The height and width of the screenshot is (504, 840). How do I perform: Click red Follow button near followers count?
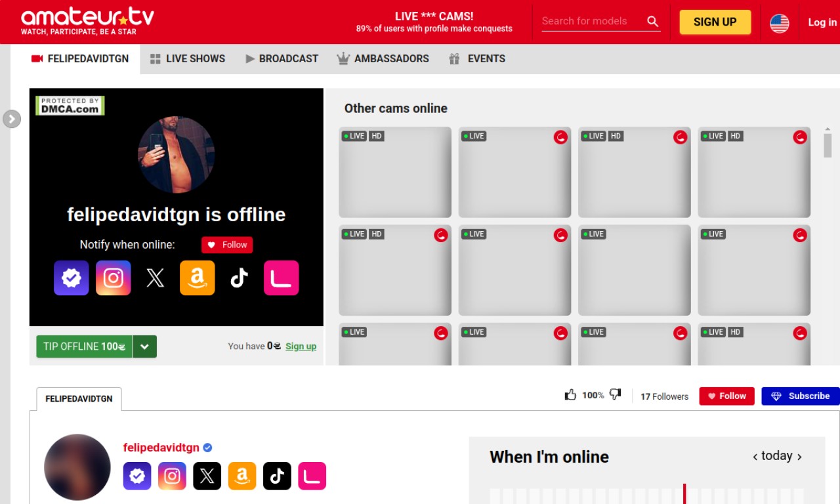(726, 396)
